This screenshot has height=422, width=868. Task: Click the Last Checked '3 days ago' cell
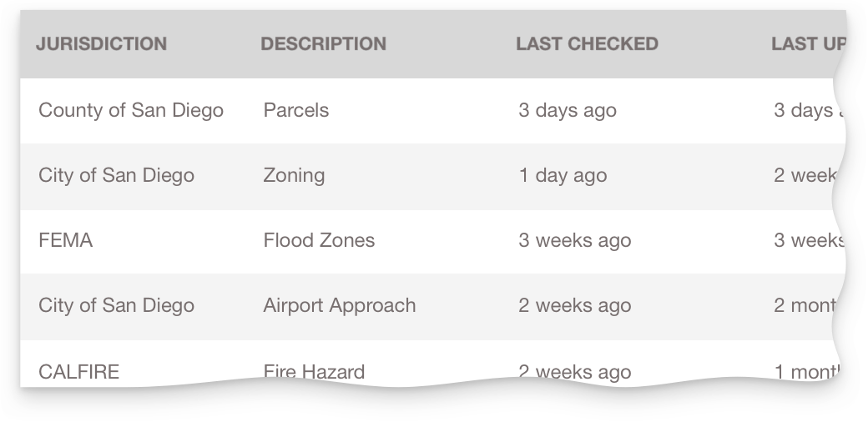coord(568,110)
